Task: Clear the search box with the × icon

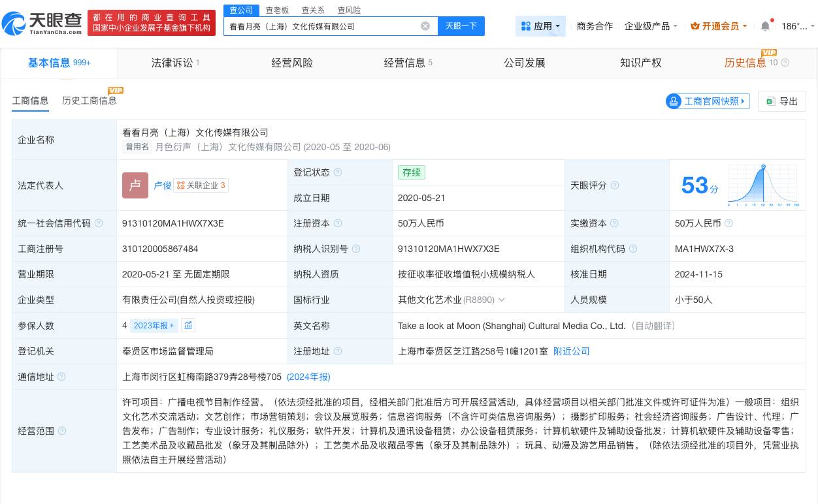Action: pyautogui.click(x=425, y=25)
